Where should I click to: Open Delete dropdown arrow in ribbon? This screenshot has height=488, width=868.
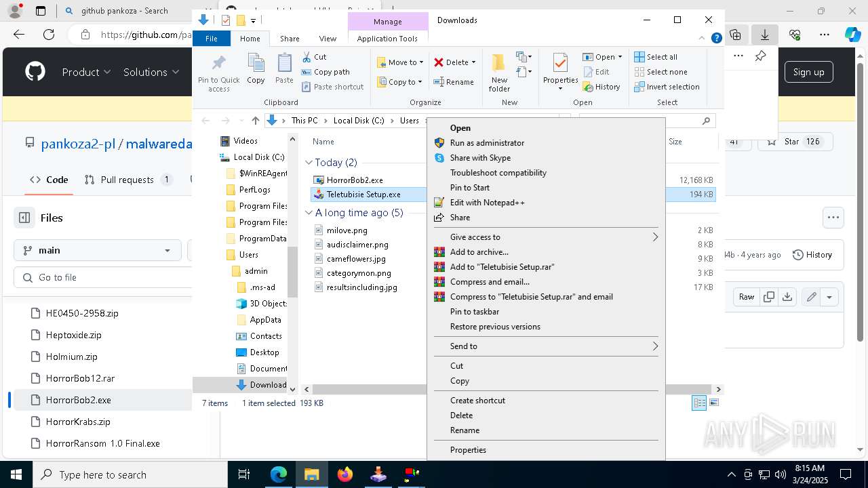tap(473, 62)
